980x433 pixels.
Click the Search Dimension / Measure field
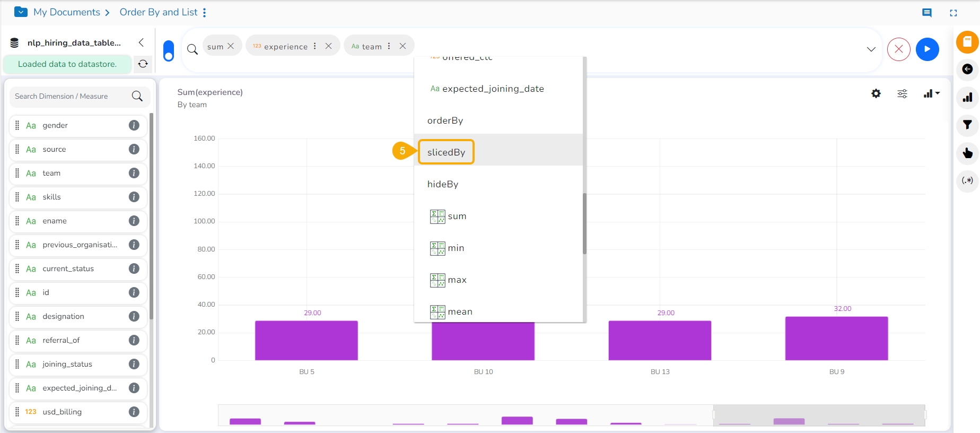72,96
